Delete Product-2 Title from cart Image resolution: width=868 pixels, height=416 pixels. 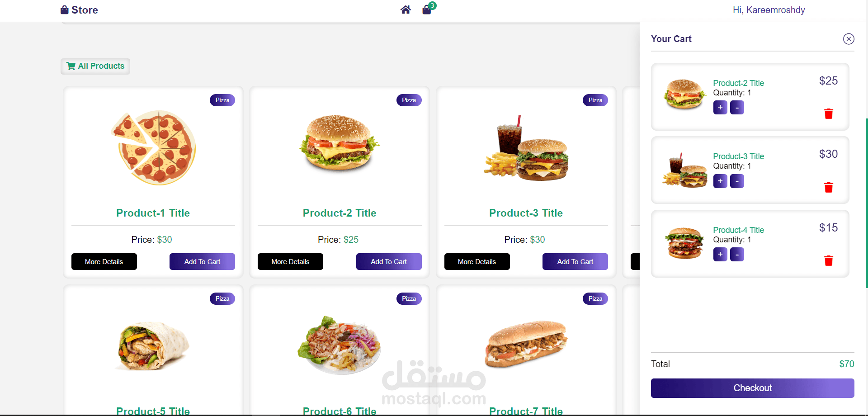click(829, 113)
